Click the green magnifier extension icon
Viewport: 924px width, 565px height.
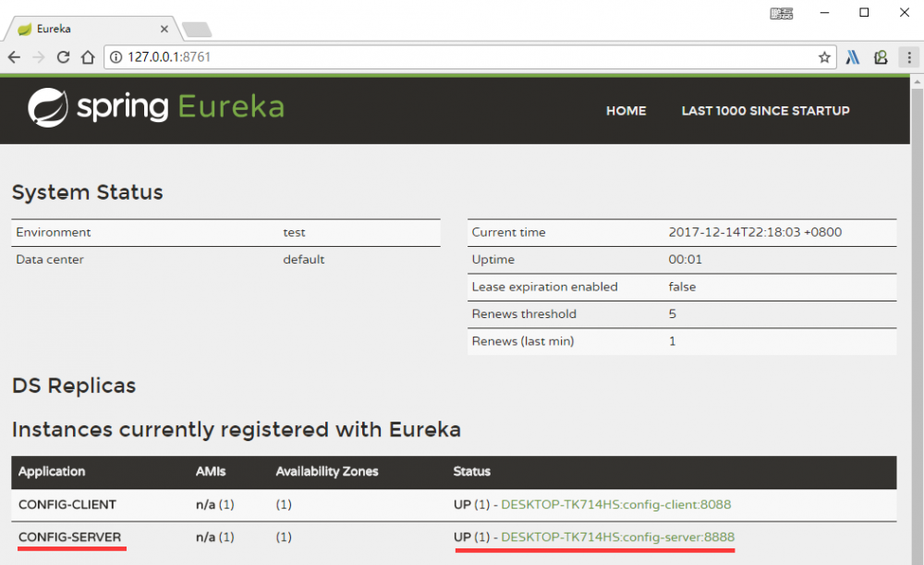(x=881, y=56)
